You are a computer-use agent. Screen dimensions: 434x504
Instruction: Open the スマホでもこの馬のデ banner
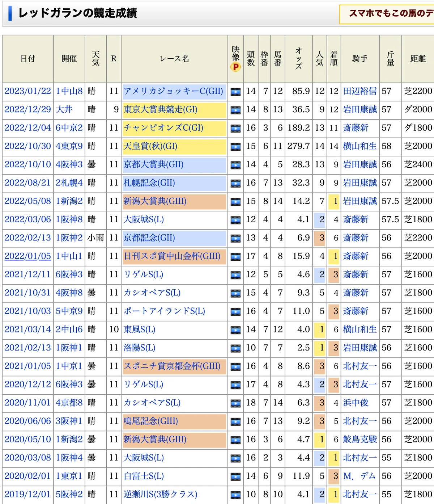pyautogui.click(x=387, y=14)
